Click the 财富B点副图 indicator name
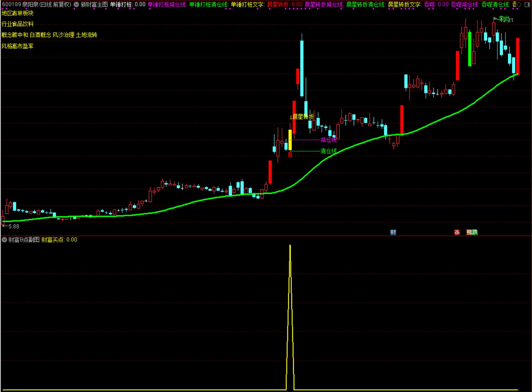Image resolution: width=532 pixels, height=392 pixels. tap(24, 240)
